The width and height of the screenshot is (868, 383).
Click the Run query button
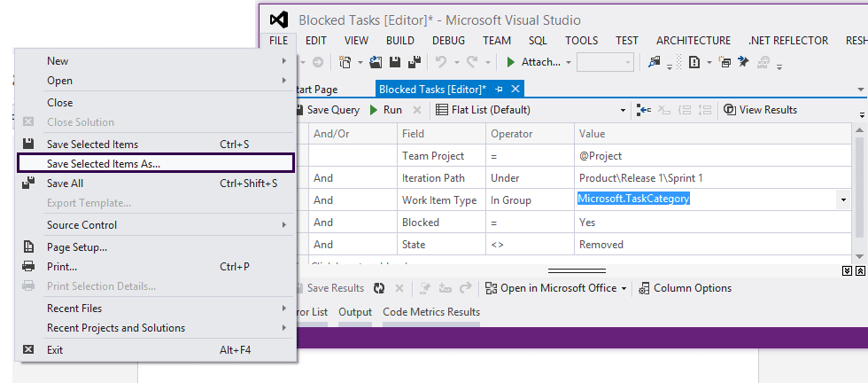pyautogui.click(x=385, y=110)
